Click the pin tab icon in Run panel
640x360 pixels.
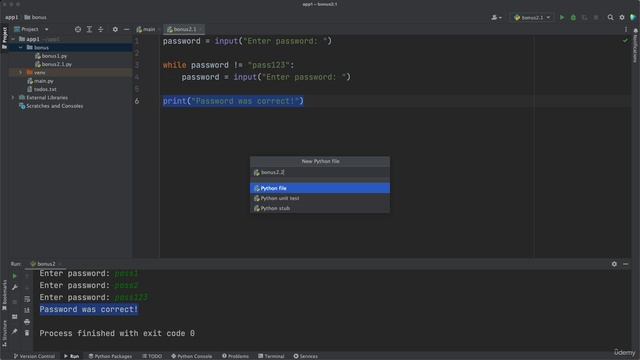(15, 332)
